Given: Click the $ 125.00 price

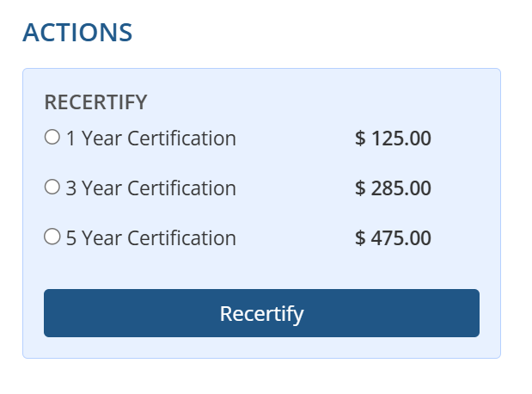Looking at the screenshot, I should tap(393, 139).
